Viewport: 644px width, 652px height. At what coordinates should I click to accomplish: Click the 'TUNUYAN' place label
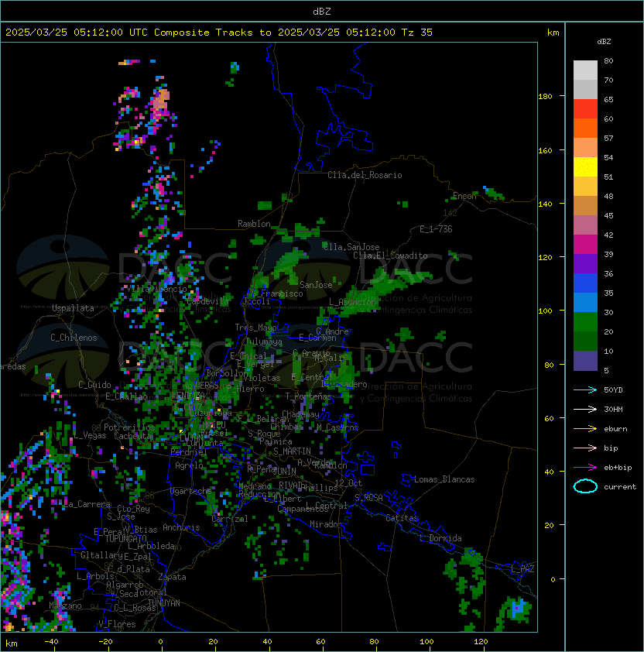tap(164, 603)
